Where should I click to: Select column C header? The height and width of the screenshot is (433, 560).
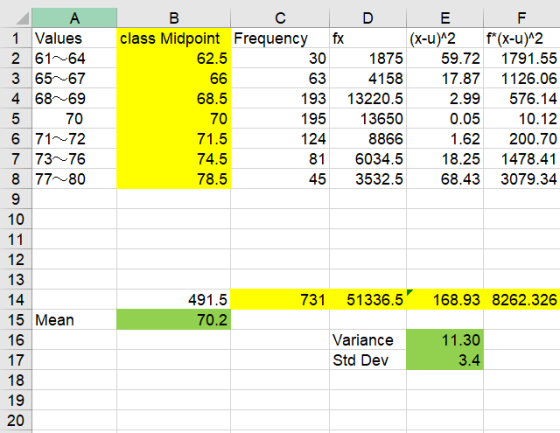[x=280, y=18]
